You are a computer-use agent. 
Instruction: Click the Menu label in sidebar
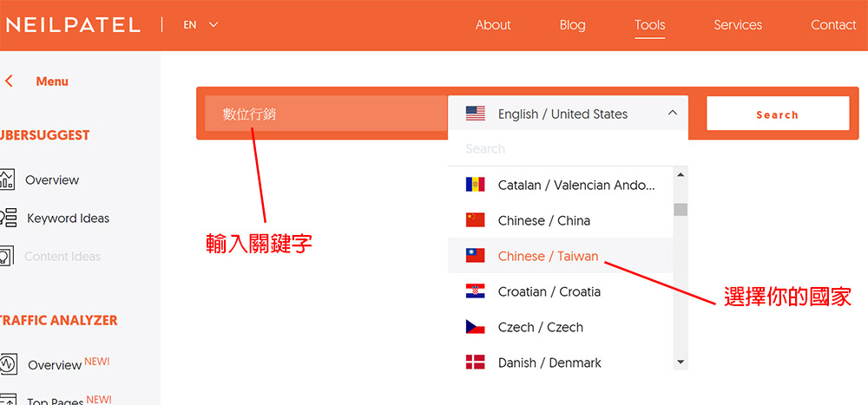click(x=52, y=82)
